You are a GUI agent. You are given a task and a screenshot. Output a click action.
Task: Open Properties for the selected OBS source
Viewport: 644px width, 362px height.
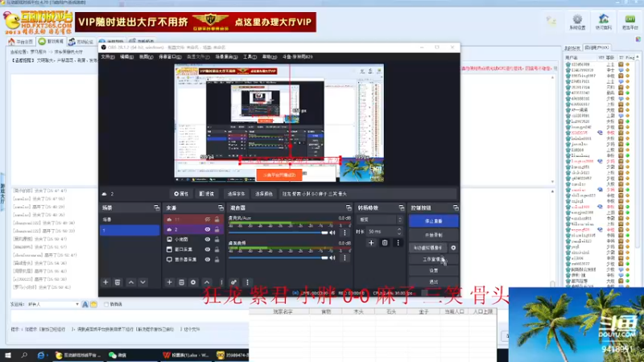point(180,194)
